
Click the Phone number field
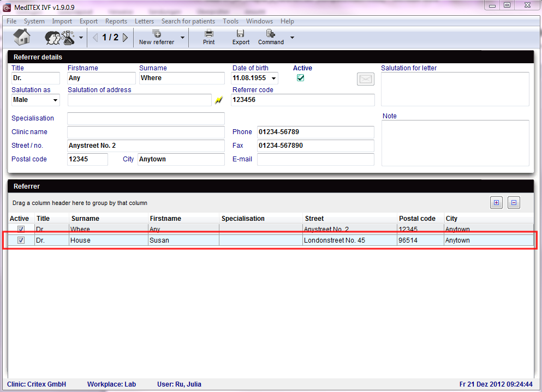(x=315, y=132)
